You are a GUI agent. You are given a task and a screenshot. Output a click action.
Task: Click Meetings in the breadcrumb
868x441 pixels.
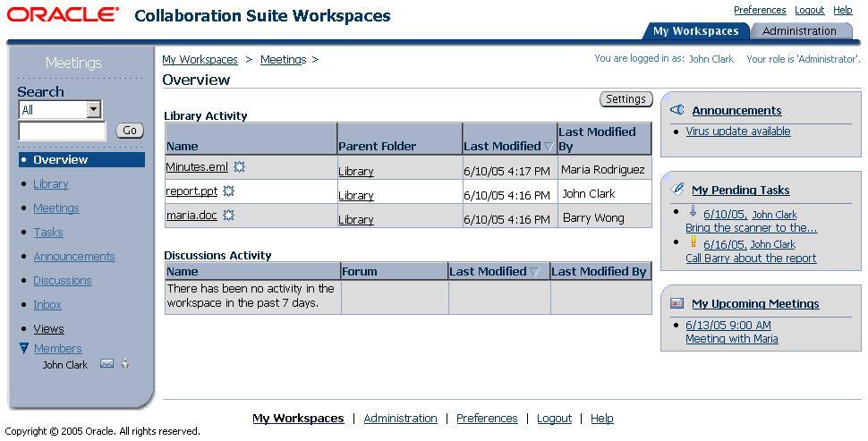[x=284, y=59]
